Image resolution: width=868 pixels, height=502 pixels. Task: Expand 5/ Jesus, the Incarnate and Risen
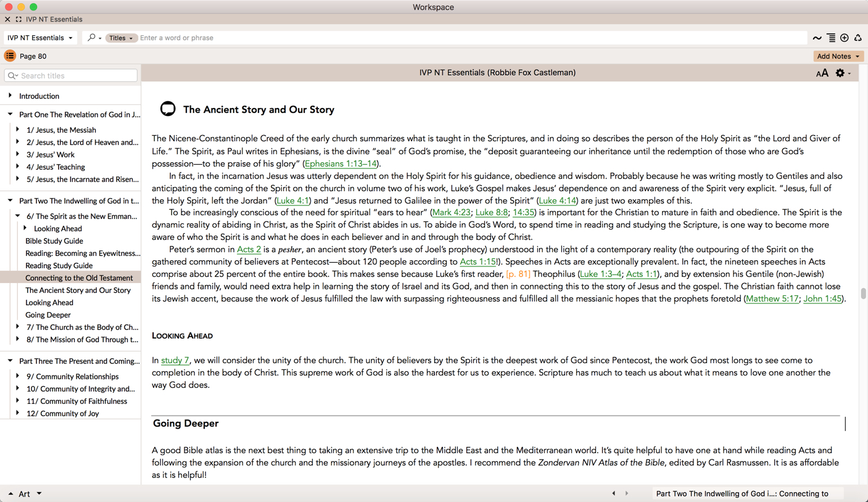pos(18,179)
